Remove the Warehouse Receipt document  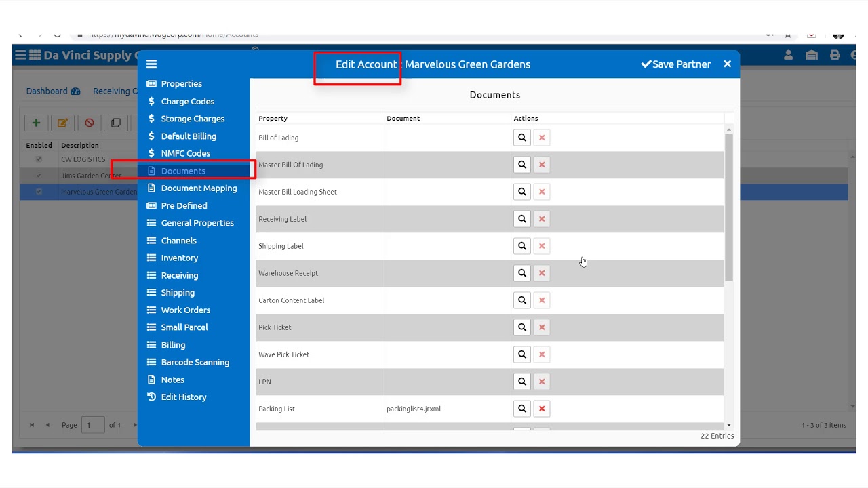[542, 273]
